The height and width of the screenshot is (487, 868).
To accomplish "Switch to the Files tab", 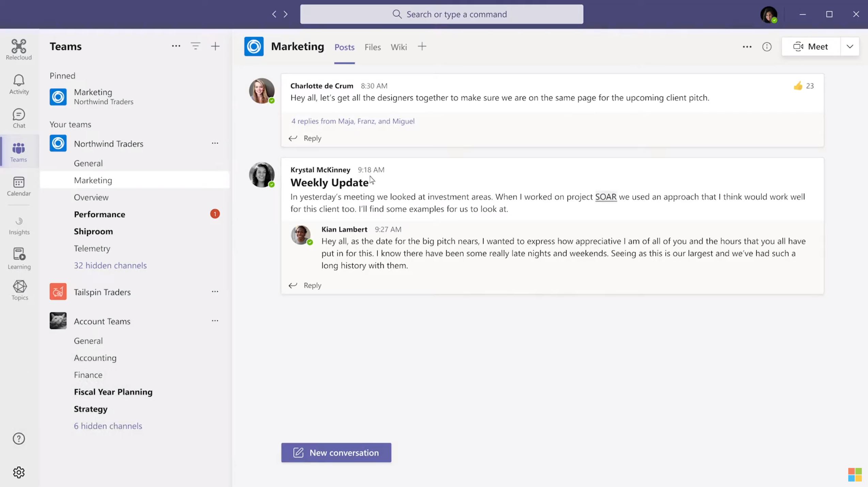I will coord(373,47).
